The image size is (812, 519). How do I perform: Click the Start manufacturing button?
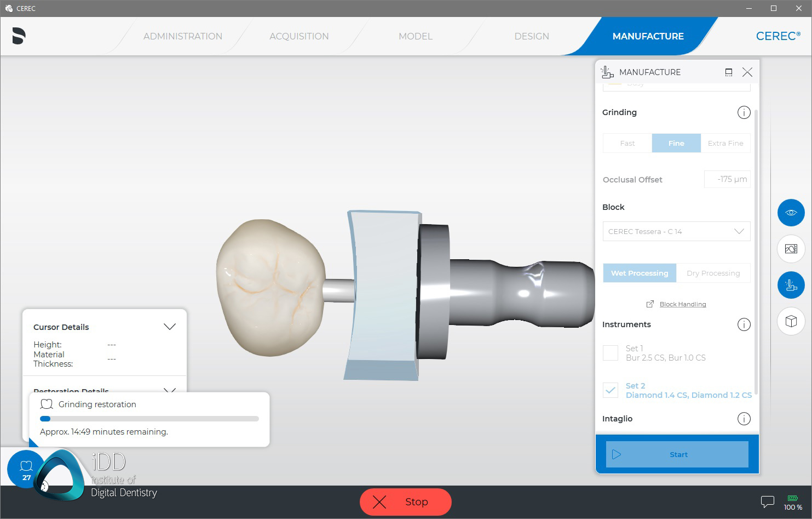677,454
